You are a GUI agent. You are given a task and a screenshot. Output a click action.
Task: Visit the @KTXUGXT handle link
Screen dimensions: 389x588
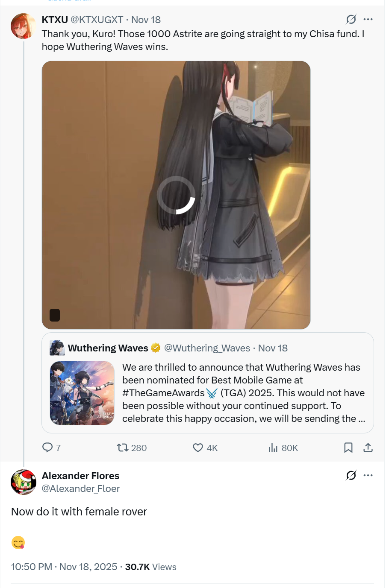pyautogui.click(x=97, y=20)
